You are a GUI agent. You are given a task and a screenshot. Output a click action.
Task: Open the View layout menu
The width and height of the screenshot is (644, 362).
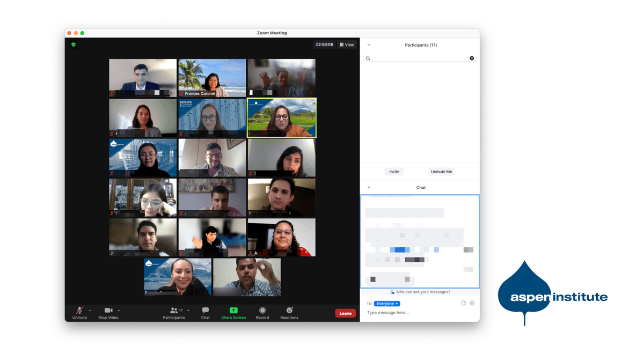(347, 45)
